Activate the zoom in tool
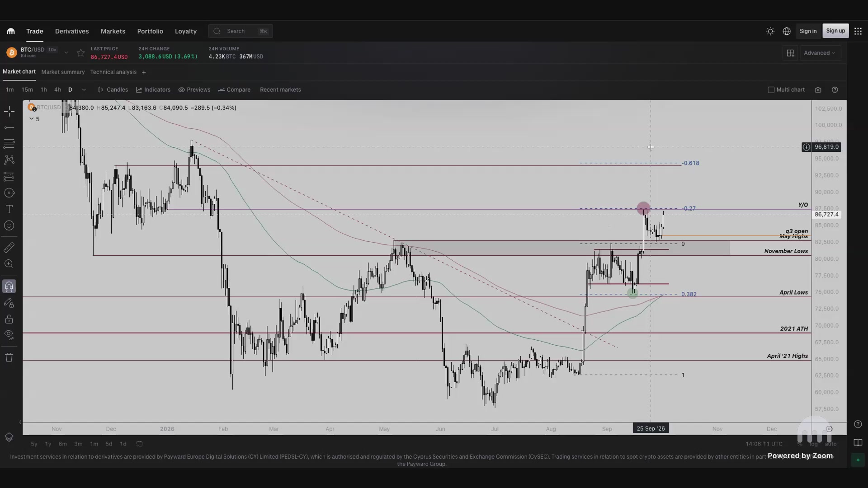The height and width of the screenshot is (488, 868). tap(9, 264)
